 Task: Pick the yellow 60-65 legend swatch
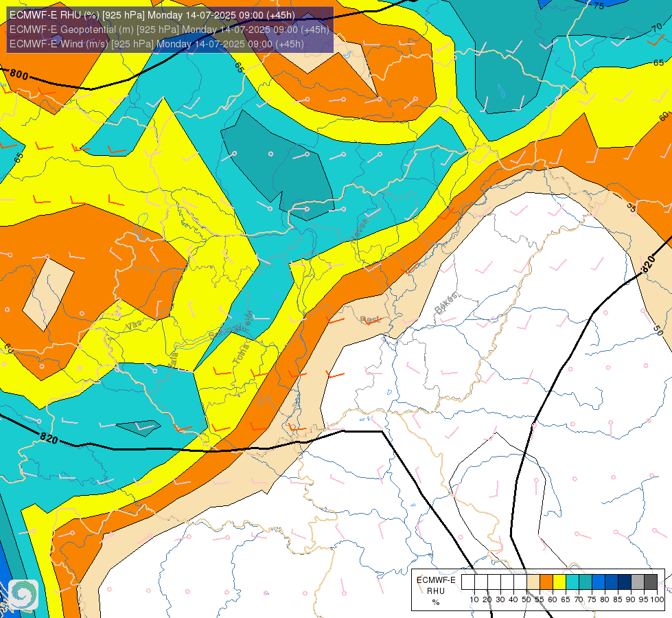559,582
